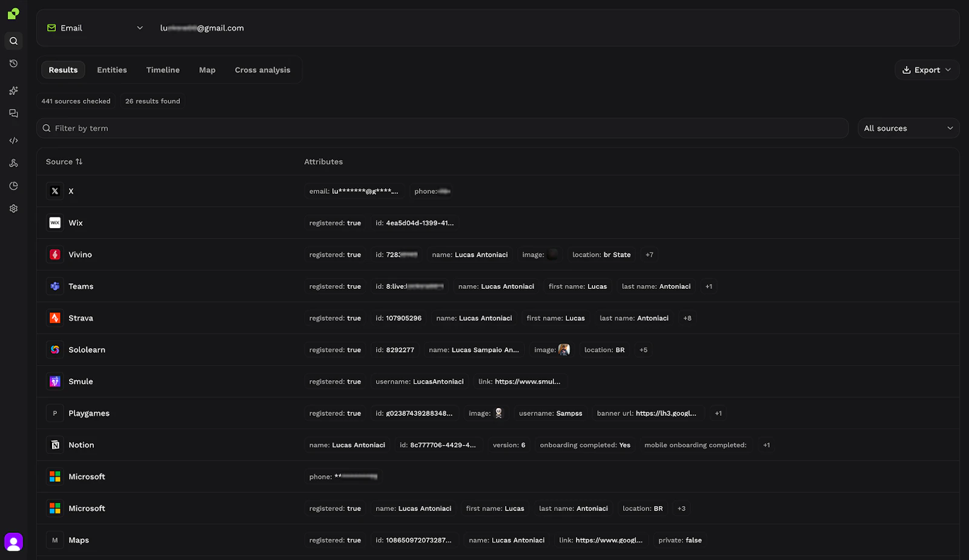Open the Sololearn profile image thumbnail
Viewport: 969px width, 560px height.
[564, 350]
